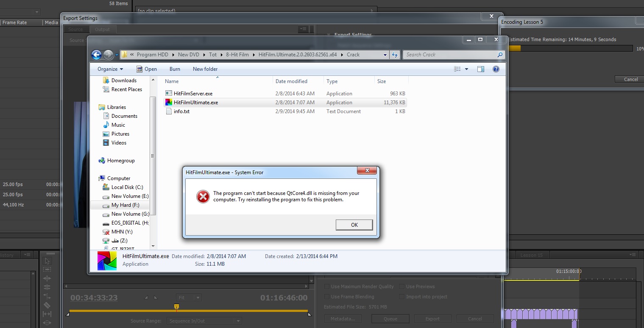Open the Documents library
Image resolution: width=644 pixels, height=328 pixels.
point(124,116)
